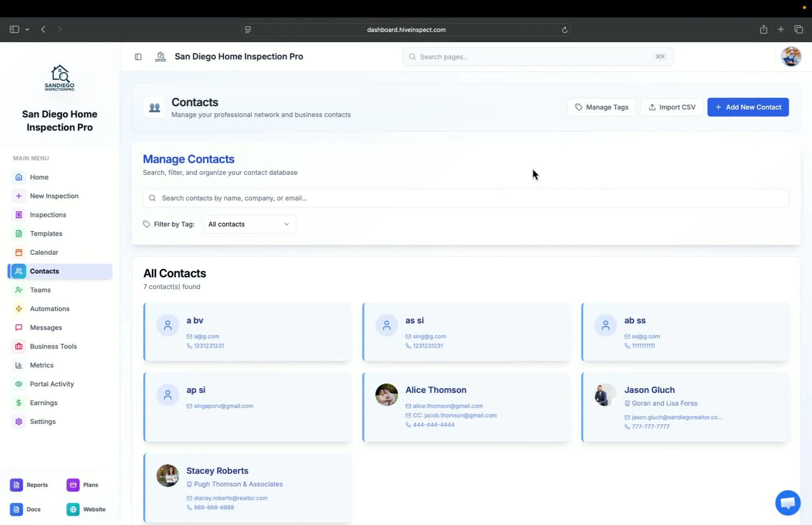Open the Website shortcut
The image size is (812, 525).
tap(86, 509)
